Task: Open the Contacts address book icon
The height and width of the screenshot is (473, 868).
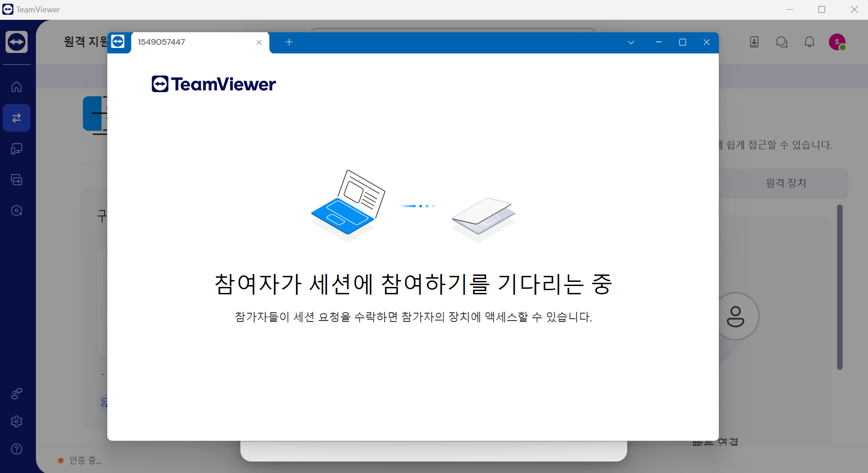Action: point(754,42)
